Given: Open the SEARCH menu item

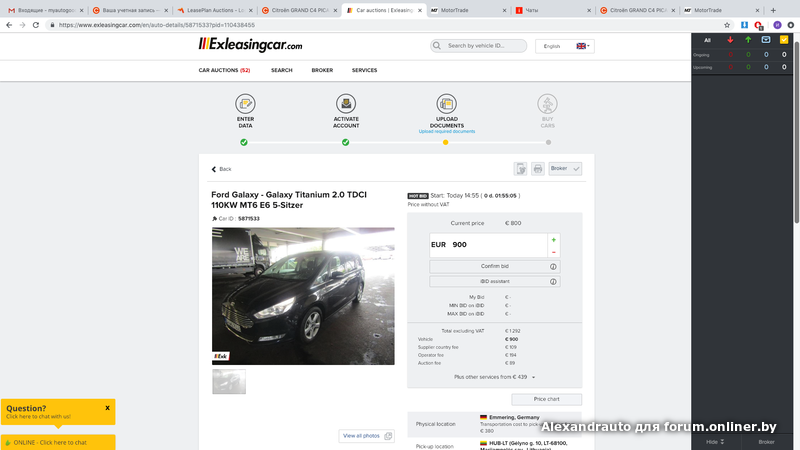Looking at the screenshot, I should tap(282, 70).
